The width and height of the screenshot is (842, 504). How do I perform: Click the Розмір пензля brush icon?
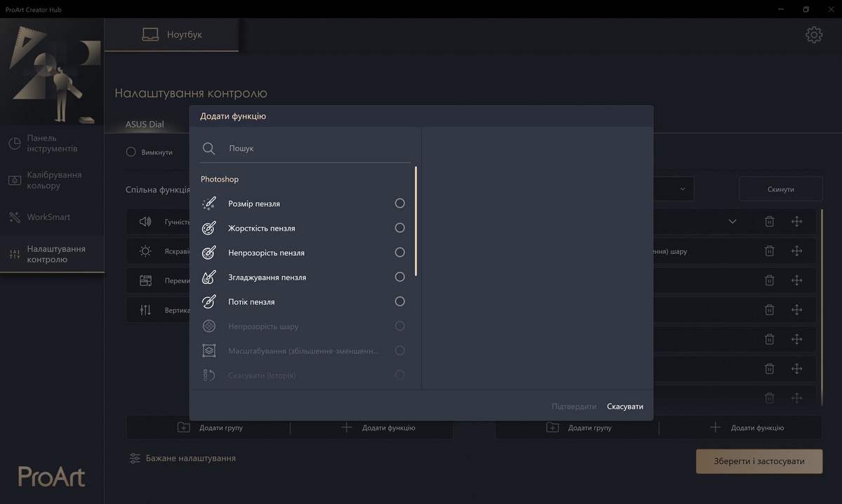click(x=208, y=203)
